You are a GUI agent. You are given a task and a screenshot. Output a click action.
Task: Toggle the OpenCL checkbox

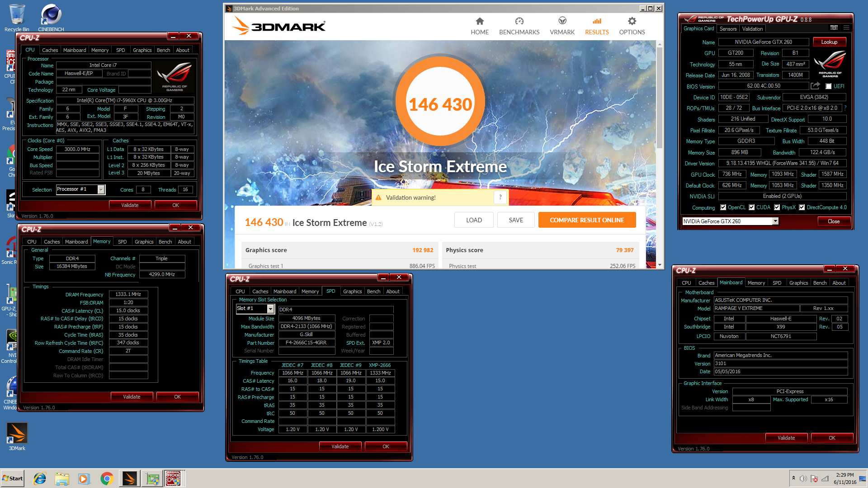[x=723, y=207]
